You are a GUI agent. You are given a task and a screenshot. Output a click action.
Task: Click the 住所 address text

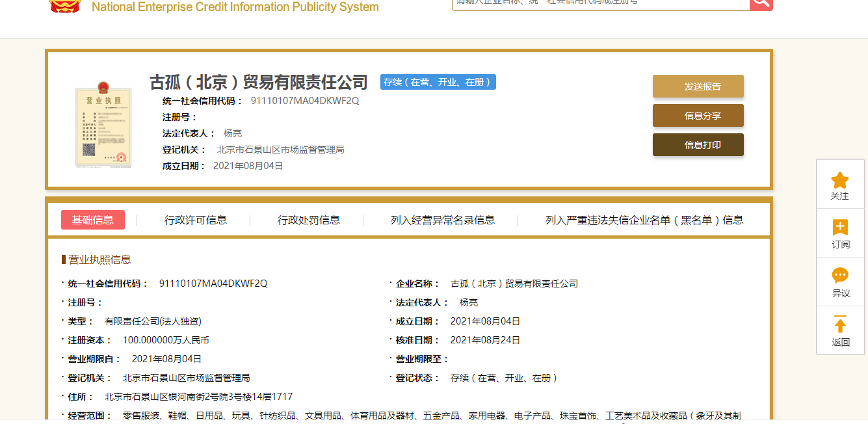[x=198, y=397]
